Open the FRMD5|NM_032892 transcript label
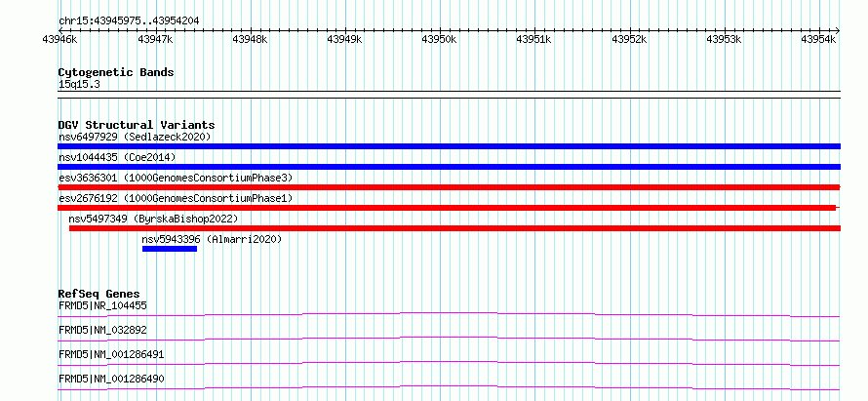868x401 pixels. coord(102,330)
